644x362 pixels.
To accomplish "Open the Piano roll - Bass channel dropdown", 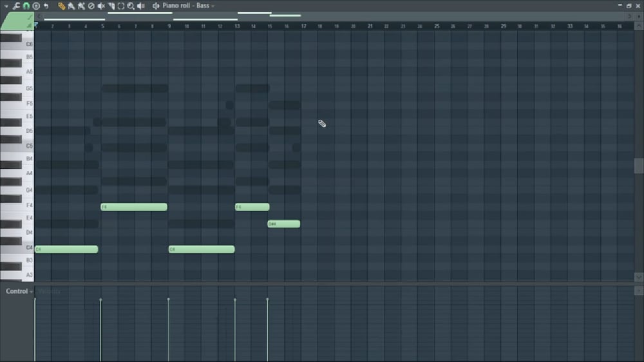I will pos(188,6).
